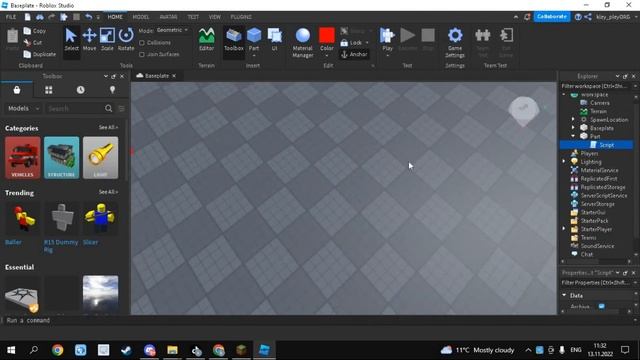Open Chrome from Windows taskbar
Image resolution: width=640 pixels, height=360 pixels.
click(58, 350)
